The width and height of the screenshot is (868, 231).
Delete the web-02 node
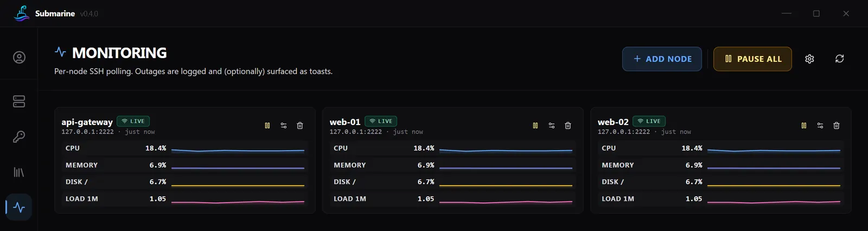[x=837, y=126]
